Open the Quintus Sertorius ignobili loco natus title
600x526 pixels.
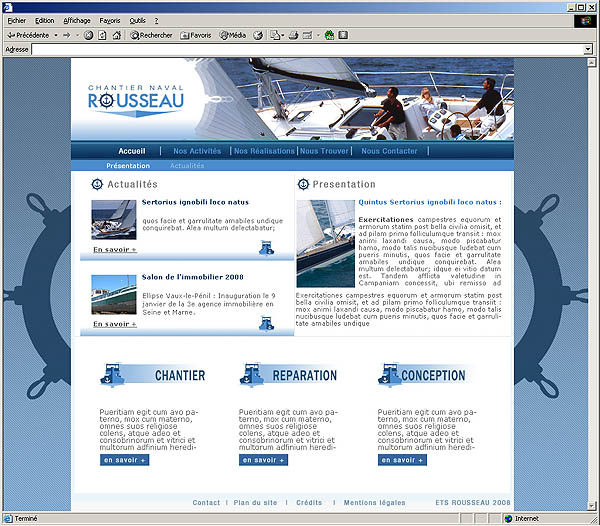pyautogui.click(x=430, y=202)
